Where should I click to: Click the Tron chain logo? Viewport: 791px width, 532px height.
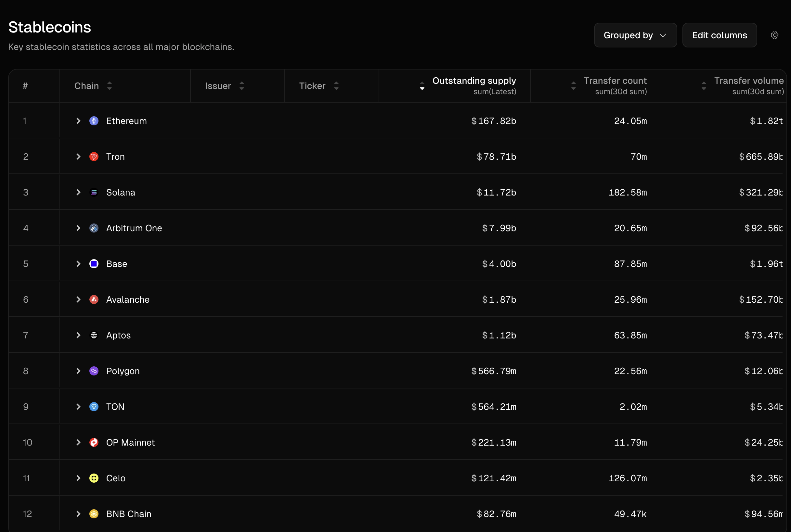point(94,157)
